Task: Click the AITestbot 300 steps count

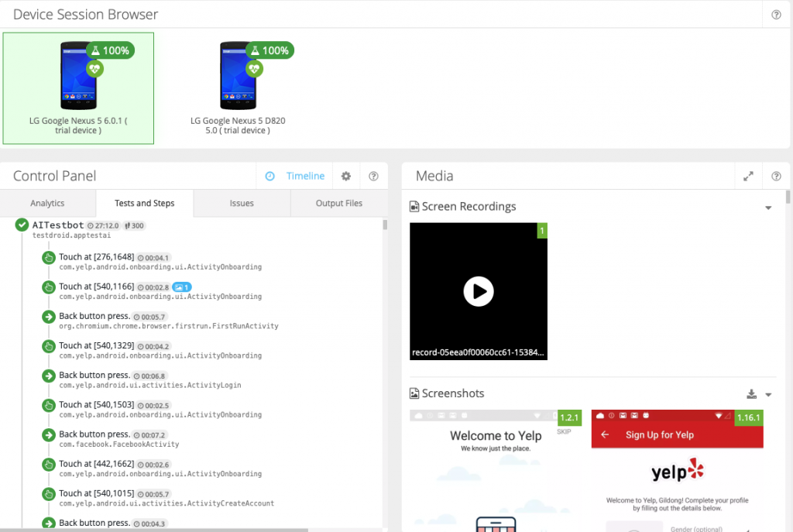Action: coord(135,225)
